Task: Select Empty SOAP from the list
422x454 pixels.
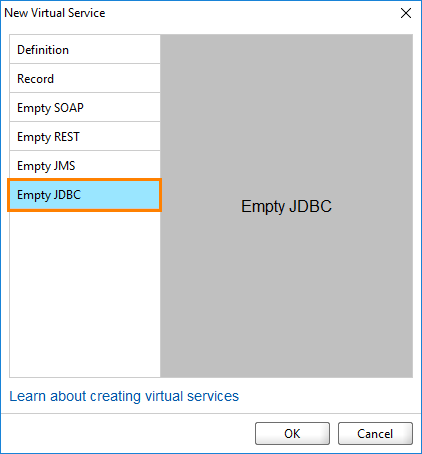Action: (85, 107)
